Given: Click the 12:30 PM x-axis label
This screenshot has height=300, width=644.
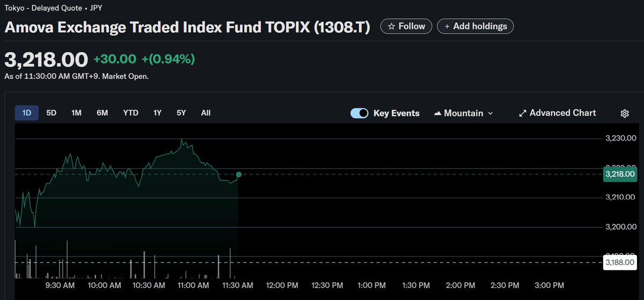Looking at the screenshot, I should [326, 285].
